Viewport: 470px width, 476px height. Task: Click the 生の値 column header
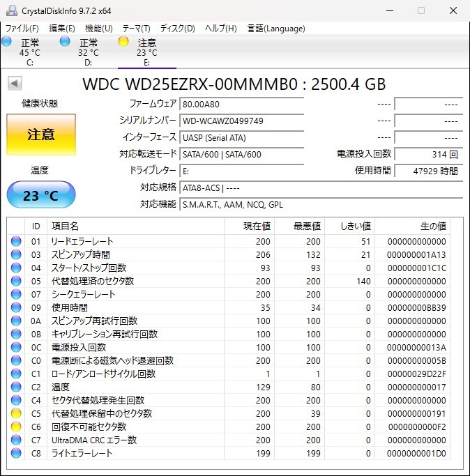(x=413, y=227)
